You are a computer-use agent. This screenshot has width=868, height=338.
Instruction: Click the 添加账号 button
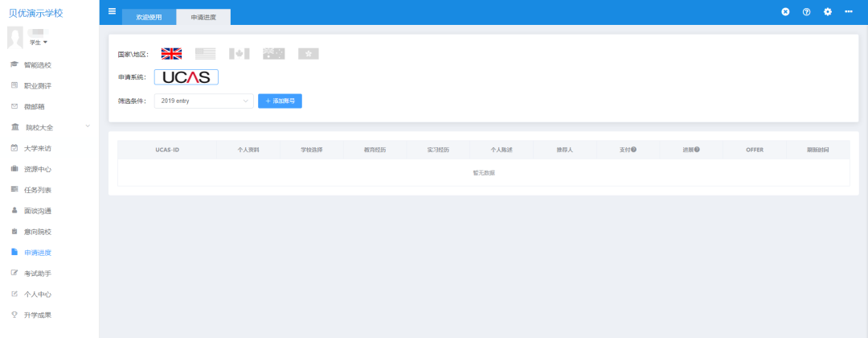(x=280, y=101)
